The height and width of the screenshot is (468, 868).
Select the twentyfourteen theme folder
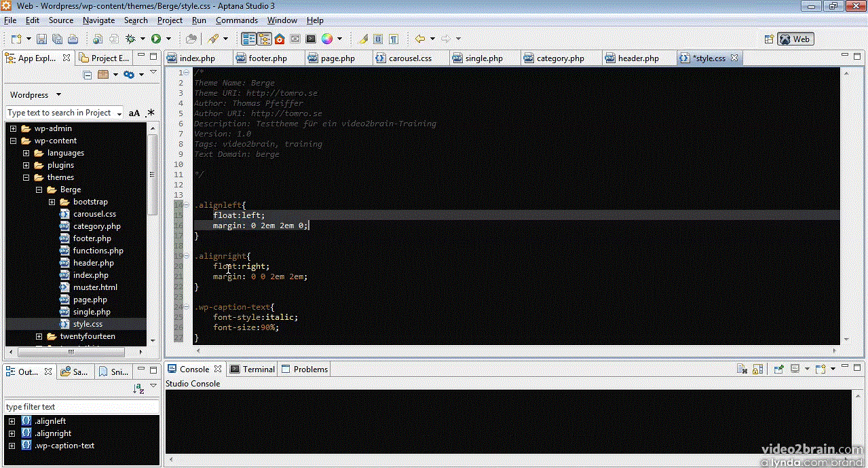point(88,336)
